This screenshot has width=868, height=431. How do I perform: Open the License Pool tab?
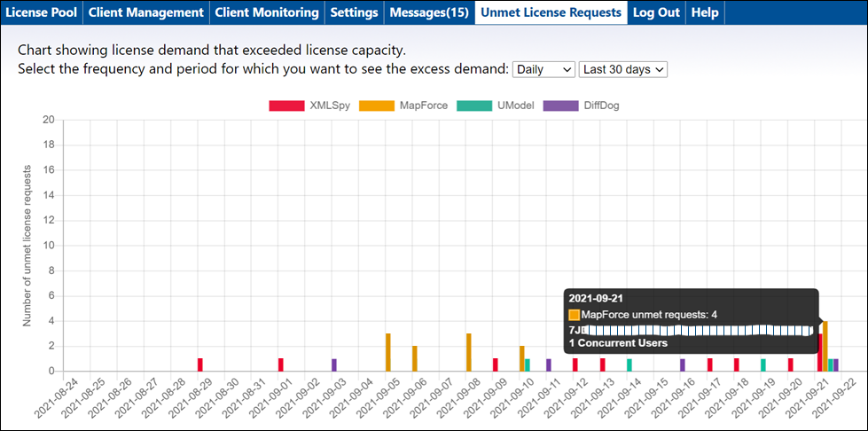(42, 12)
